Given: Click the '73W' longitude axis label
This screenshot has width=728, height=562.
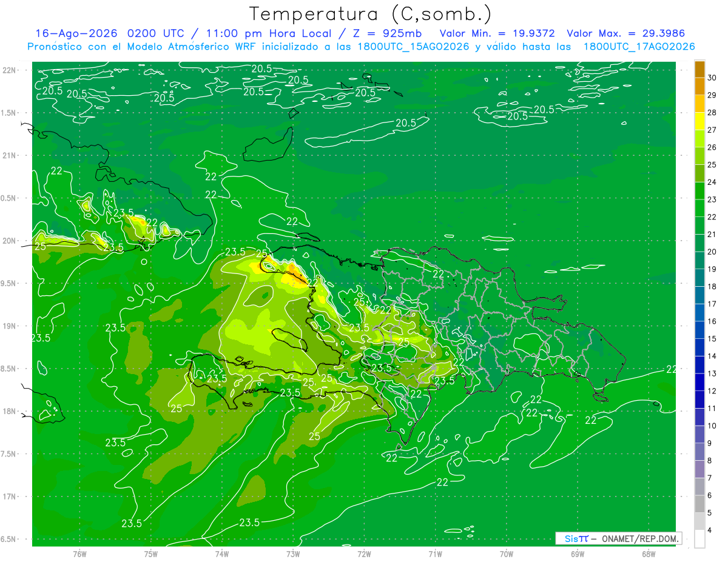Looking at the screenshot, I should tap(293, 553).
